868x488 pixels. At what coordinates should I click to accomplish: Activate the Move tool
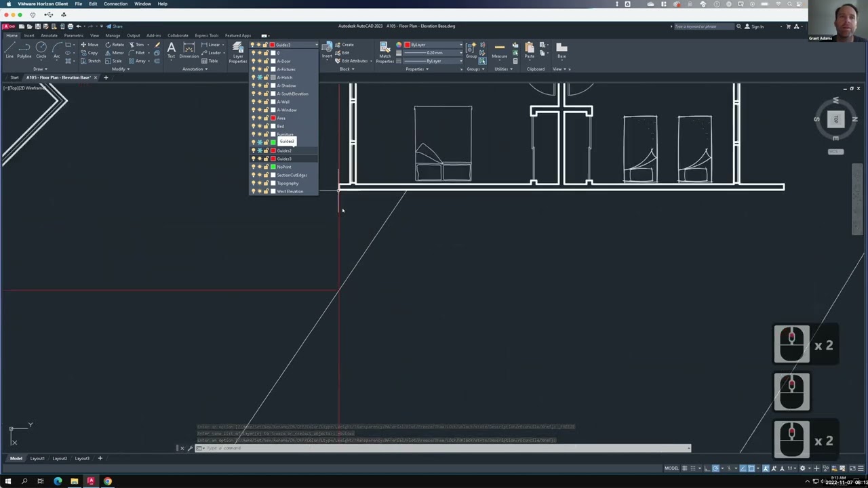[90, 45]
